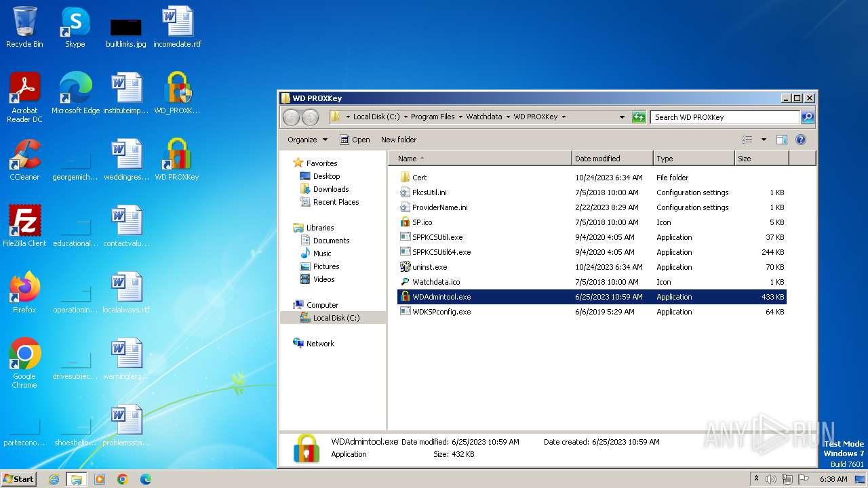
Task: Open Music library
Action: click(x=322, y=253)
